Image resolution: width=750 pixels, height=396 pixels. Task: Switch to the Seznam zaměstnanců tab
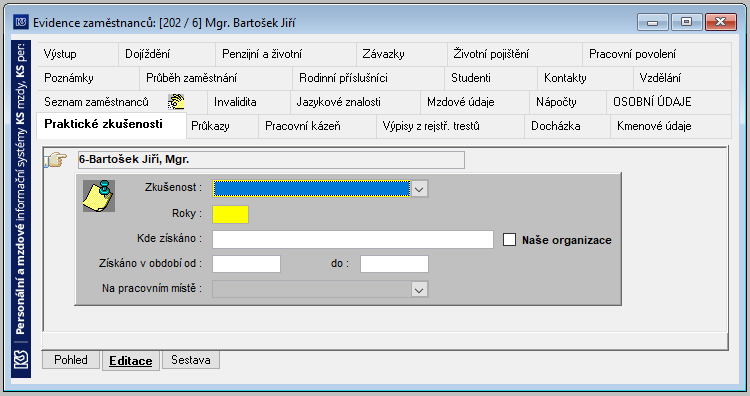click(x=122, y=102)
